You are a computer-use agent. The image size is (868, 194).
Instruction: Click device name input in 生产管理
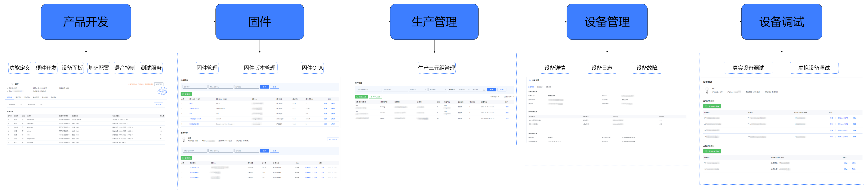(x=369, y=90)
